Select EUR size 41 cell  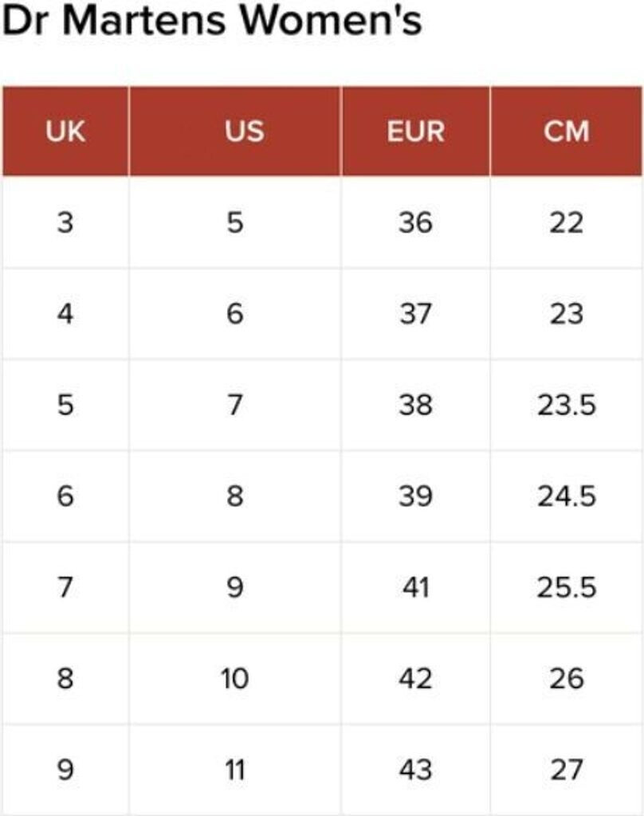415,588
